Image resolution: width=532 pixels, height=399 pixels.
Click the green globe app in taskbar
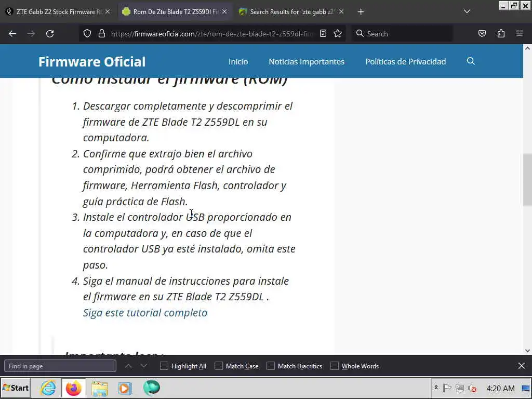(151, 388)
